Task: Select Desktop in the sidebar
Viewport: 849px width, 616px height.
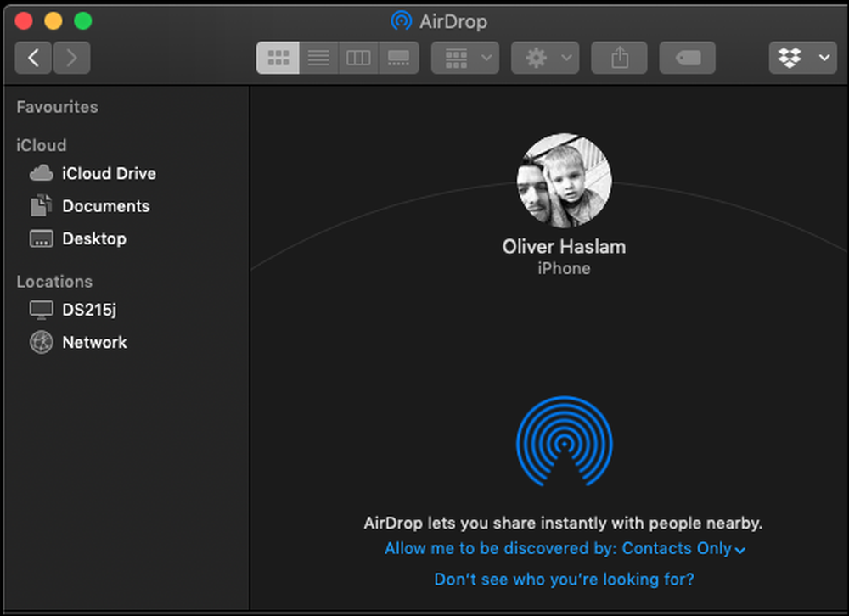Action: 125,238
